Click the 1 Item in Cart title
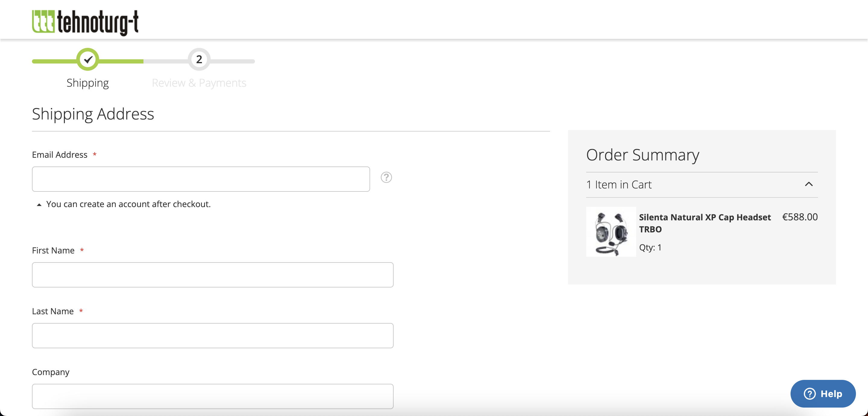The height and width of the screenshot is (416, 868). coord(619,185)
